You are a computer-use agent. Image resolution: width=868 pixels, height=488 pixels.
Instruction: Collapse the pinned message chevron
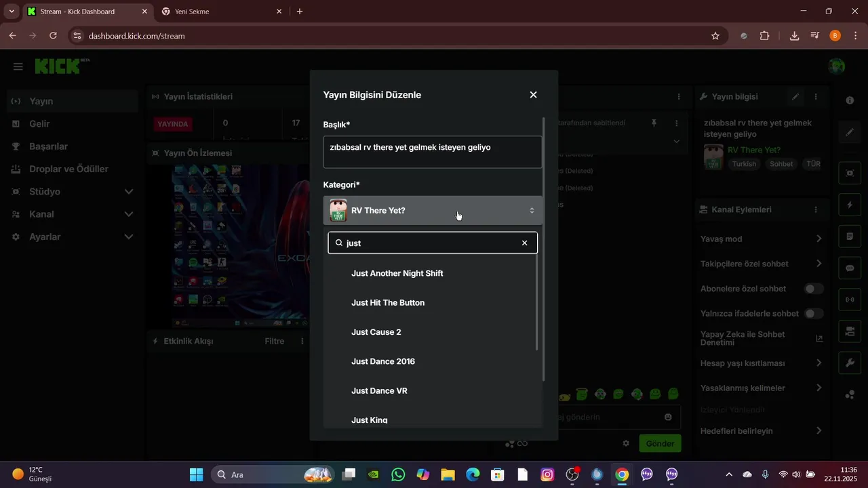(676, 142)
